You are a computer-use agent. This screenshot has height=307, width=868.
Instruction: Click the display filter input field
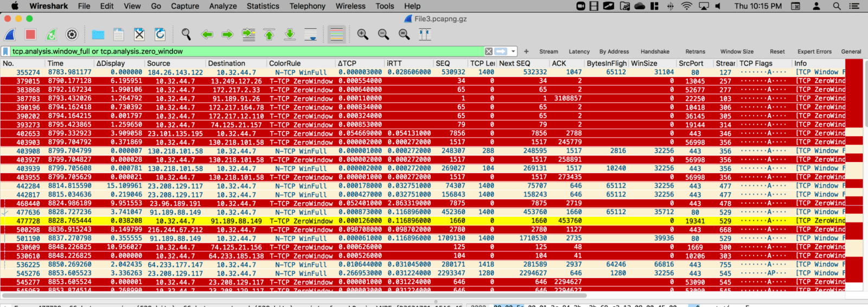[x=244, y=52]
